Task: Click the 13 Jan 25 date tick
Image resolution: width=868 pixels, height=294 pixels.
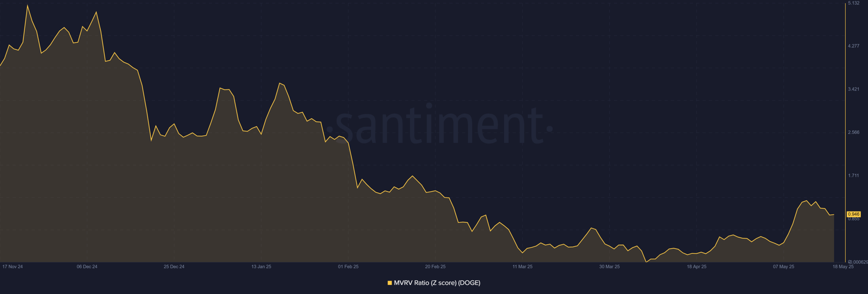Action: (261, 267)
